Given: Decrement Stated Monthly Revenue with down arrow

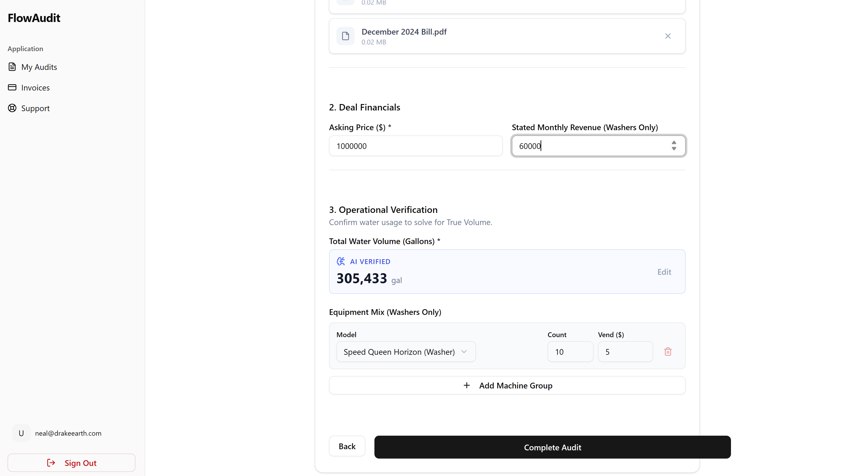Looking at the screenshot, I should coord(674,149).
